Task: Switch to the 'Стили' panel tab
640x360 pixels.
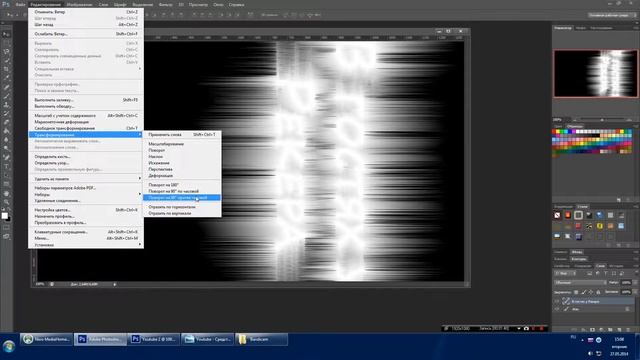Action: [582, 207]
